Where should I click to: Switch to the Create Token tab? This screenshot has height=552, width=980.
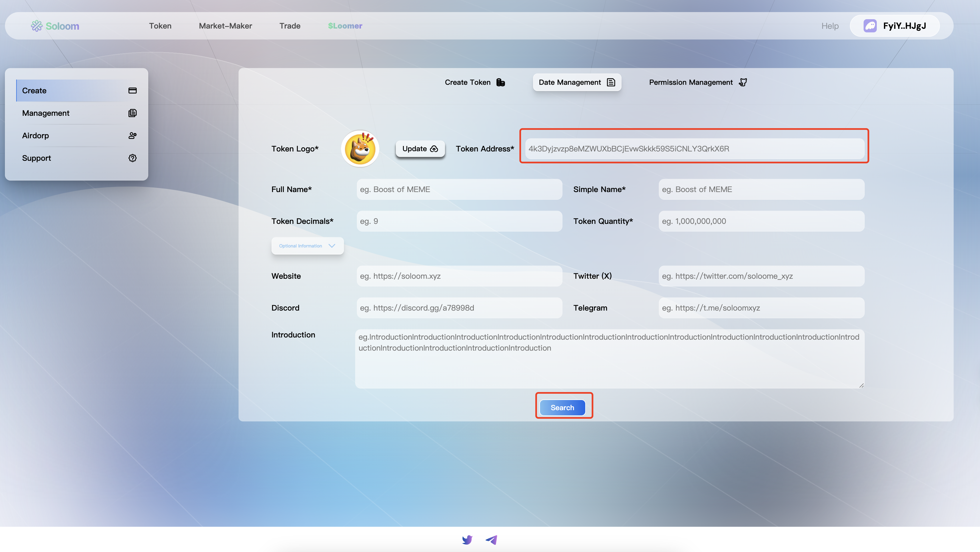click(x=474, y=83)
